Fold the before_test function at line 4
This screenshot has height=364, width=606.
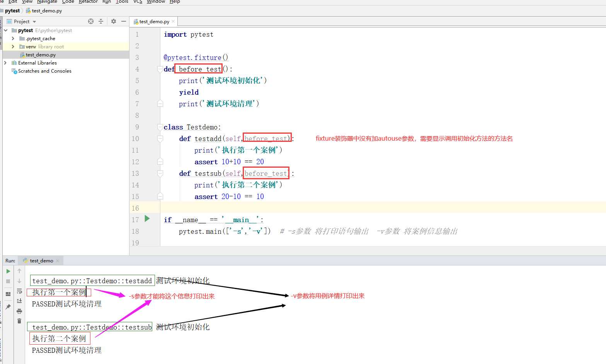point(160,69)
